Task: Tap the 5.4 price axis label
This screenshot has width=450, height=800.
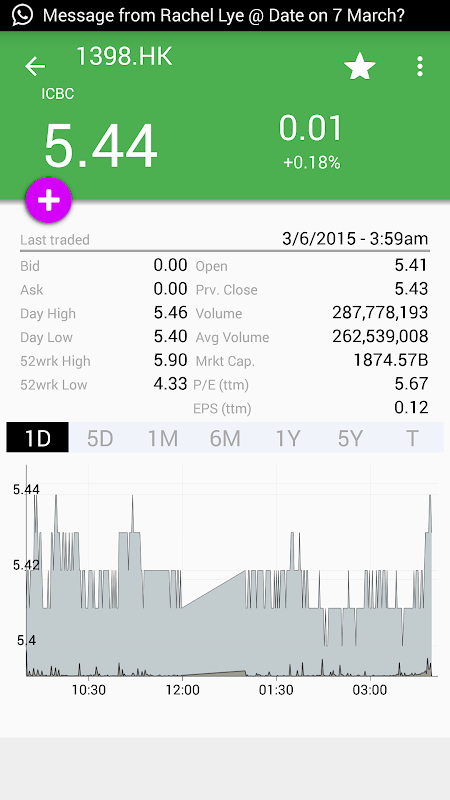Action: pyautogui.click(x=27, y=640)
